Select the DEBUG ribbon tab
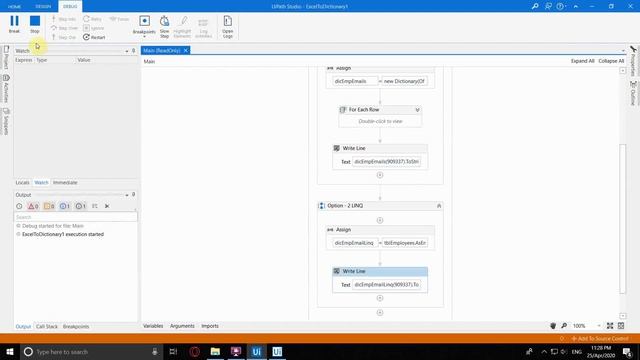Viewport: 640px width, 360px height. (x=70, y=7)
